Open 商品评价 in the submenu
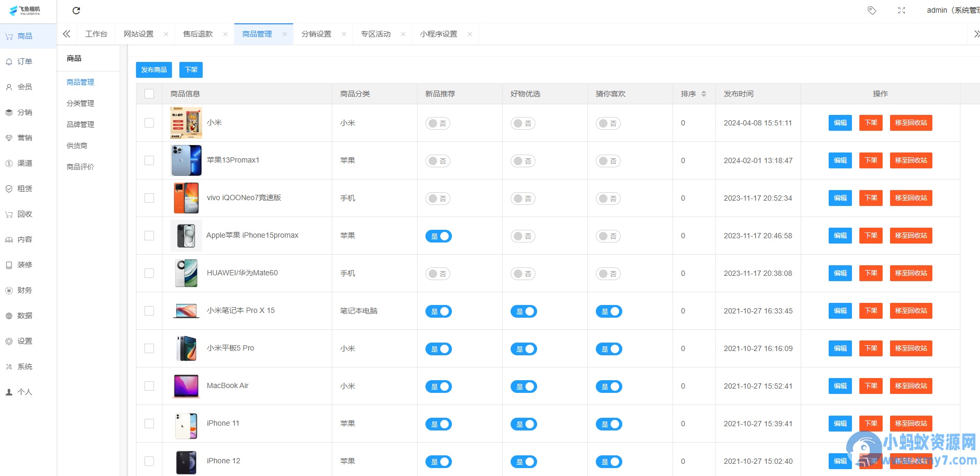The height and width of the screenshot is (476, 980). coord(80,167)
